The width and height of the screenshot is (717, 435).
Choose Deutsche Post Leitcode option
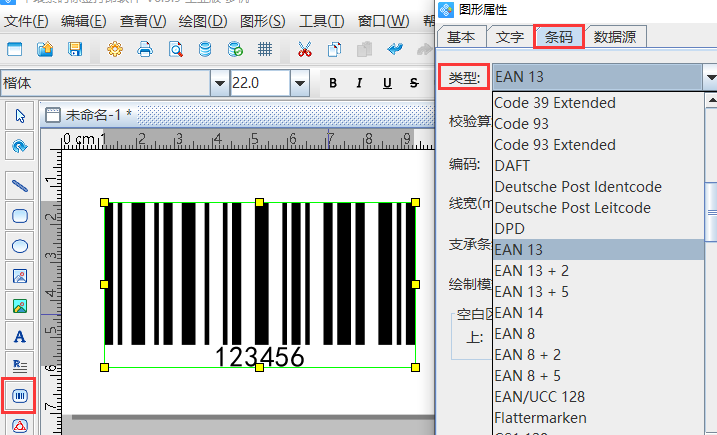click(x=598, y=208)
